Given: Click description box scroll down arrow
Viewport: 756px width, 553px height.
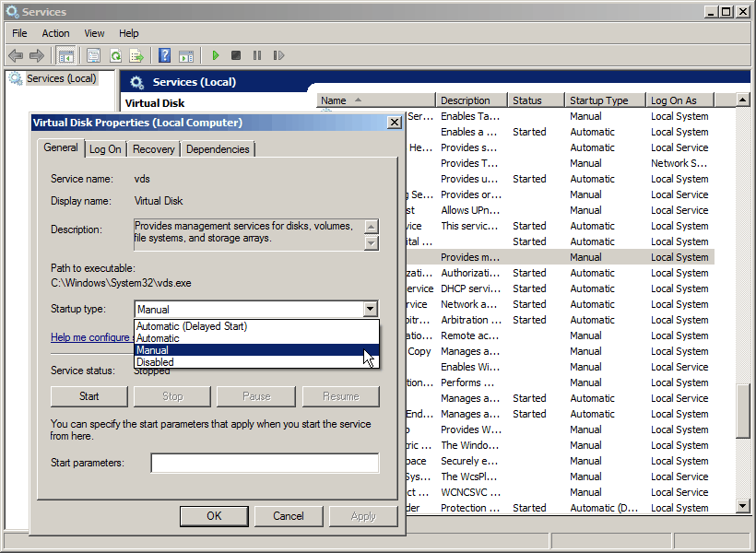Looking at the screenshot, I should click(x=371, y=243).
